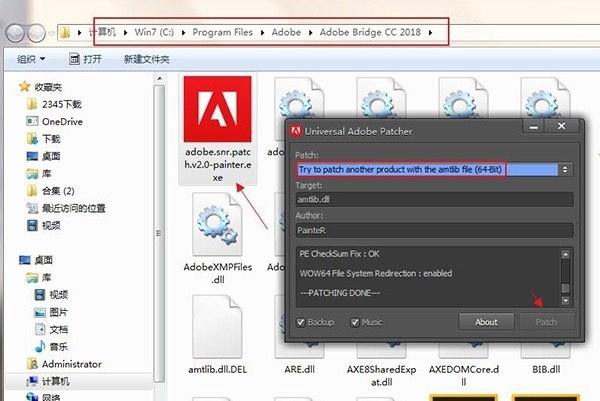Viewport: 600px width, 401px height.
Task: Expand the arrow after 计算机 in the address bar
Action: pyautogui.click(x=126, y=33)
